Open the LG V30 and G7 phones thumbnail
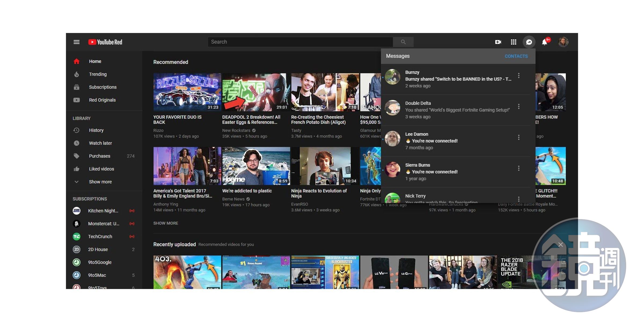 point(394,272)
